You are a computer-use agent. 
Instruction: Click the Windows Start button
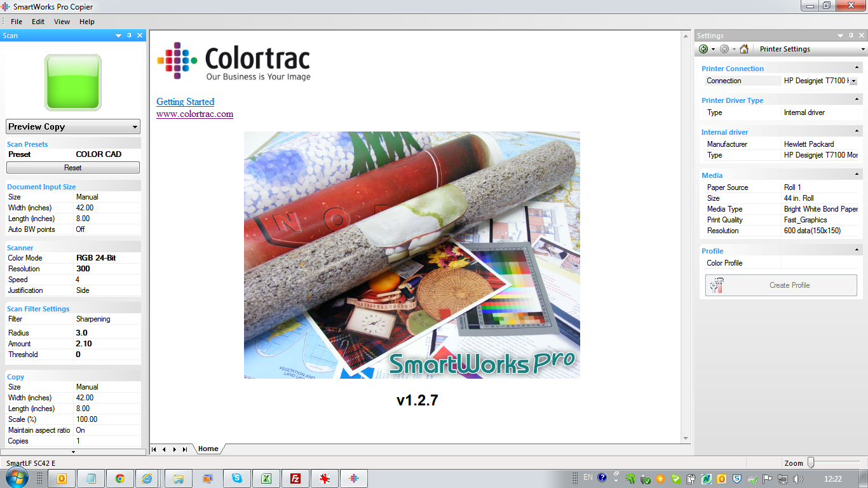pos(17,478)
